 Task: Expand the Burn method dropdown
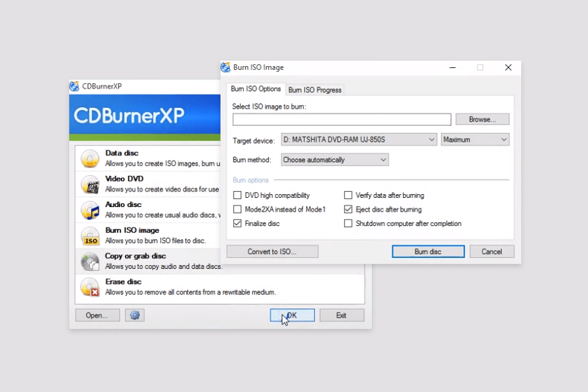pos(334,160)
